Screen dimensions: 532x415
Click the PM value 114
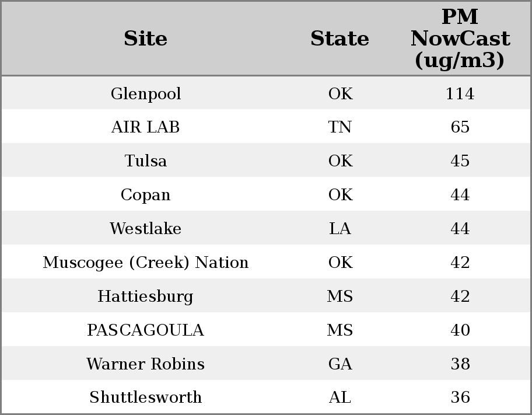(x=460, y=94)
